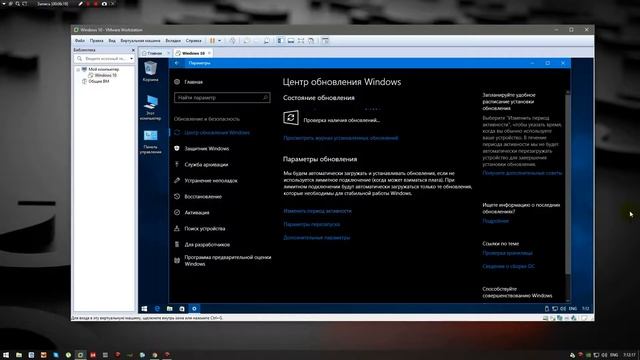640x360 pixels.
Task: Click the guest volume tray icon
Action: [x=563, y=309]
